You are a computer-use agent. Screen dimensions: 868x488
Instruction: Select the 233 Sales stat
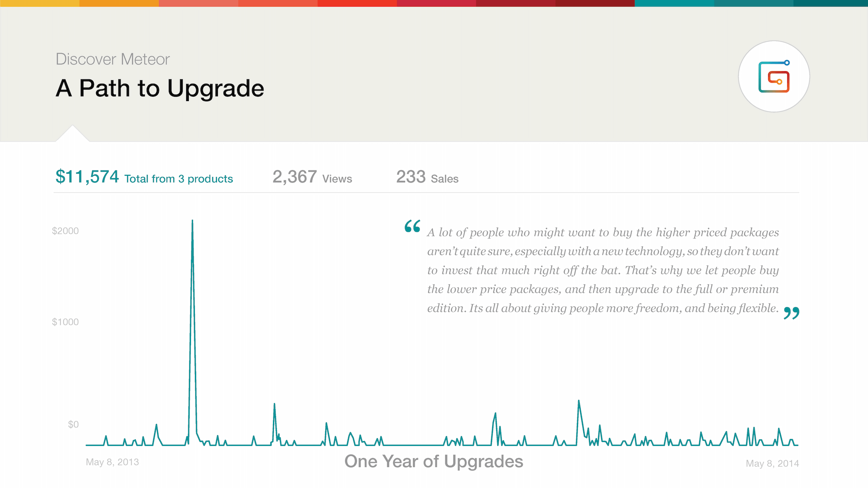(427, 177)
